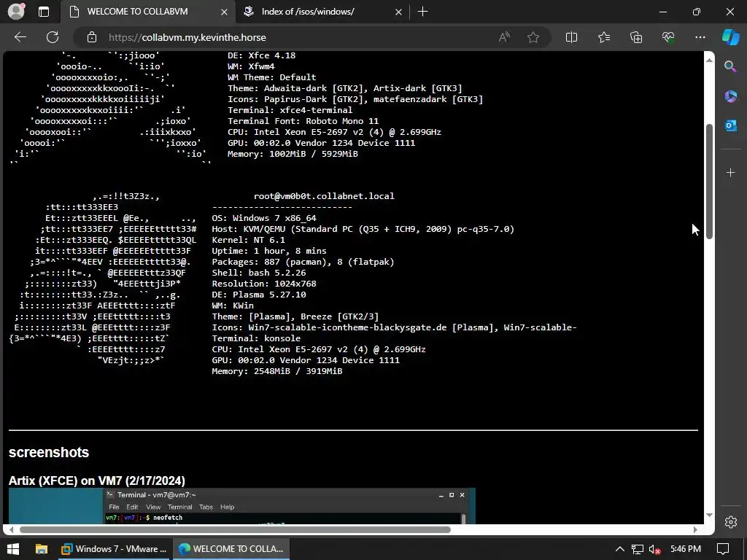Click vertical scrollbar down arrow

709,516
